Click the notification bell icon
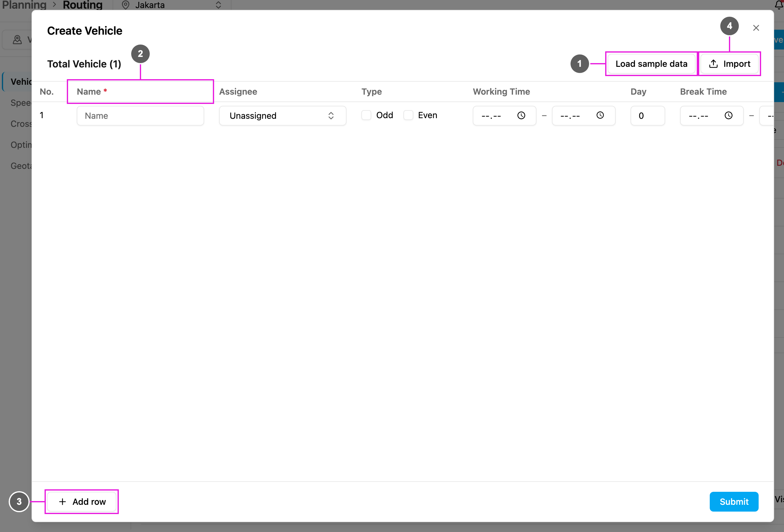Image resolution: width=784 pixels, height=532 pixels. [779, 5]
